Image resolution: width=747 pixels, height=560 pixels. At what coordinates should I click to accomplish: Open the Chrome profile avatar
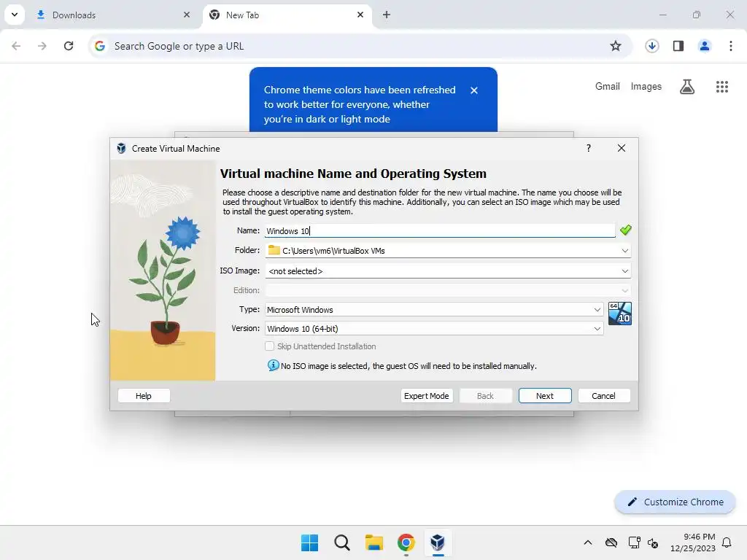704,46
